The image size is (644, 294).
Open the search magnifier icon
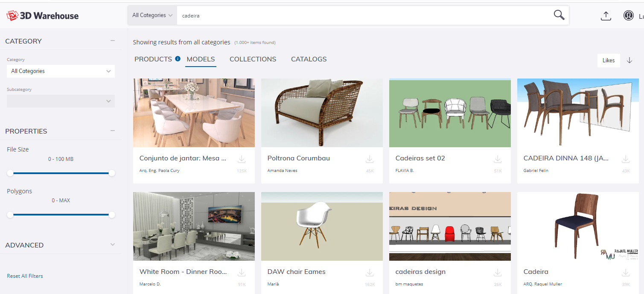pos(559,15)
